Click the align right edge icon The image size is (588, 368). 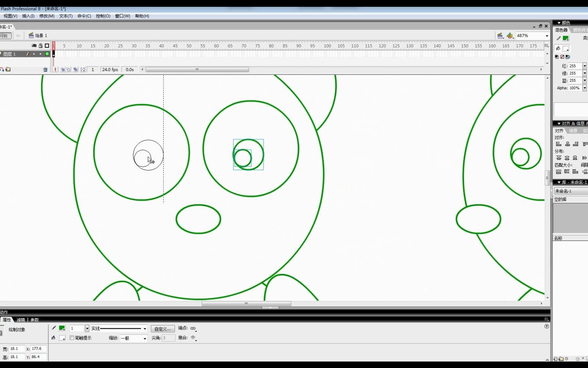pos(575,144)
